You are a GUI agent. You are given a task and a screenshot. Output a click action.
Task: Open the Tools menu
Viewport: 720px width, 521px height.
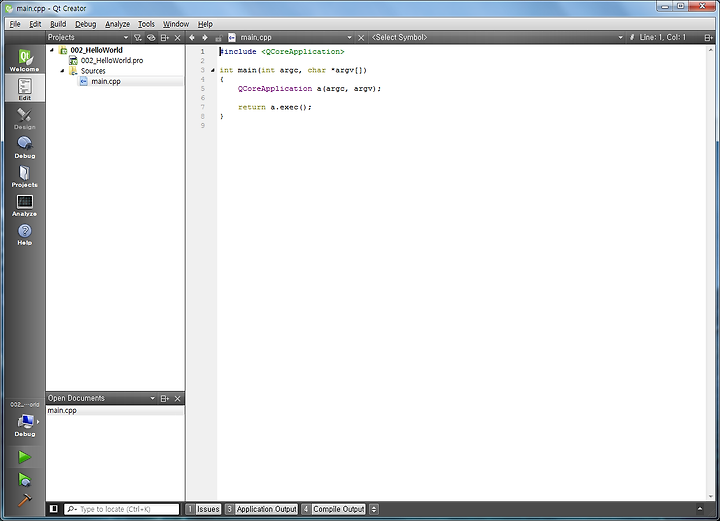pos(146,24)
